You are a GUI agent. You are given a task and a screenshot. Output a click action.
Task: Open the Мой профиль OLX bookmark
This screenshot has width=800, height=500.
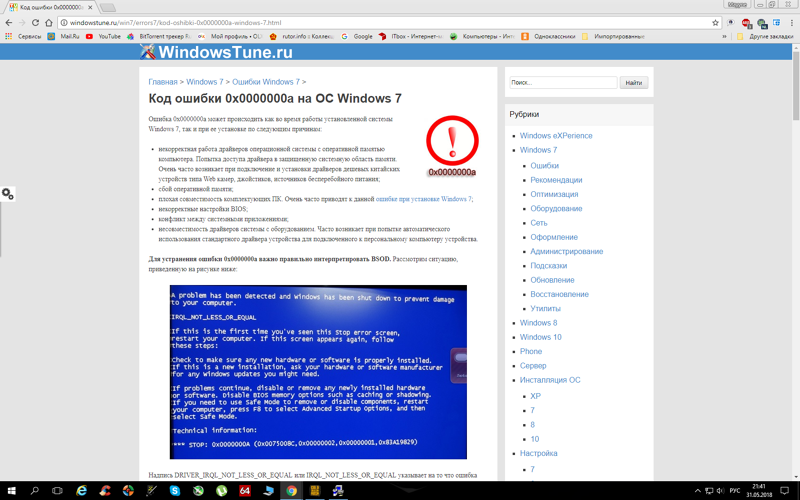[230, 36]
